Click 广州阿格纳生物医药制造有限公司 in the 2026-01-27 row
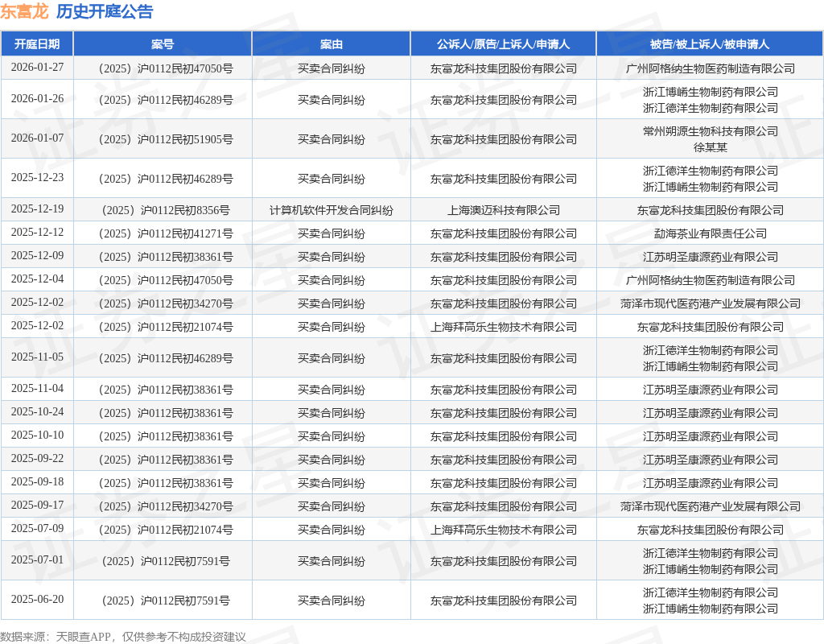 click(x=711, y=69)
